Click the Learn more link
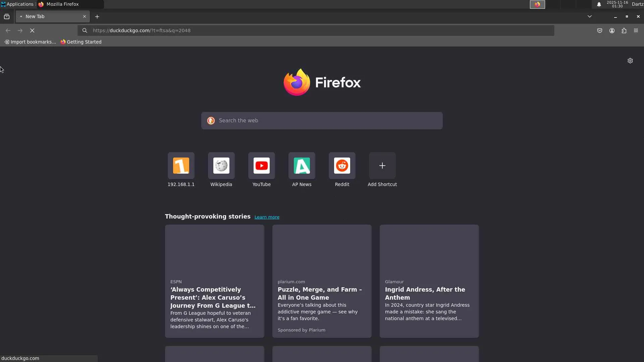Image resolution: width=644 pixels, height=362 pixels. pyautogui.click(x=267, y=217)
